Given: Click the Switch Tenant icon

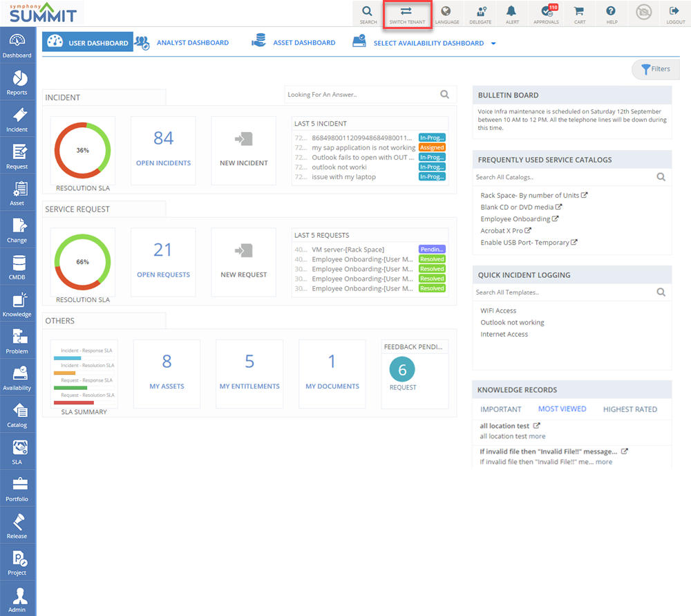Looking at the screenshot, I should click(x=406, y=14).
